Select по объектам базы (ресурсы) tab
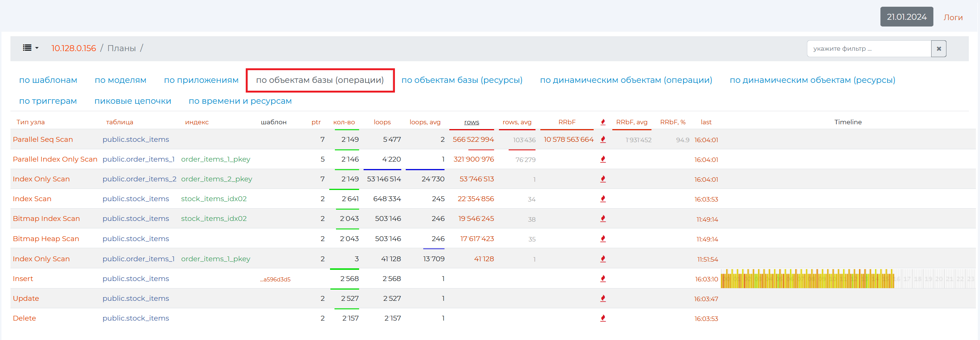The width and height of the screenshot is (980, 340). click(x=462, y=80)
